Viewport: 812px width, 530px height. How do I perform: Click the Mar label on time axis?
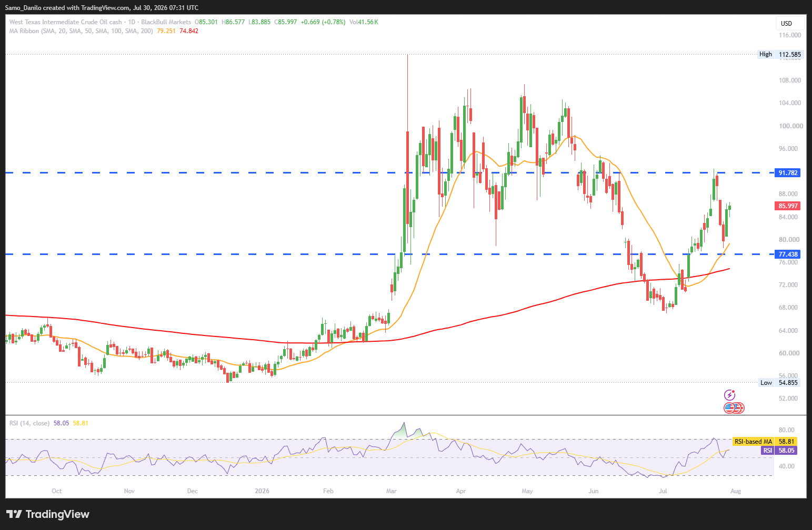(x=392, y=491)
